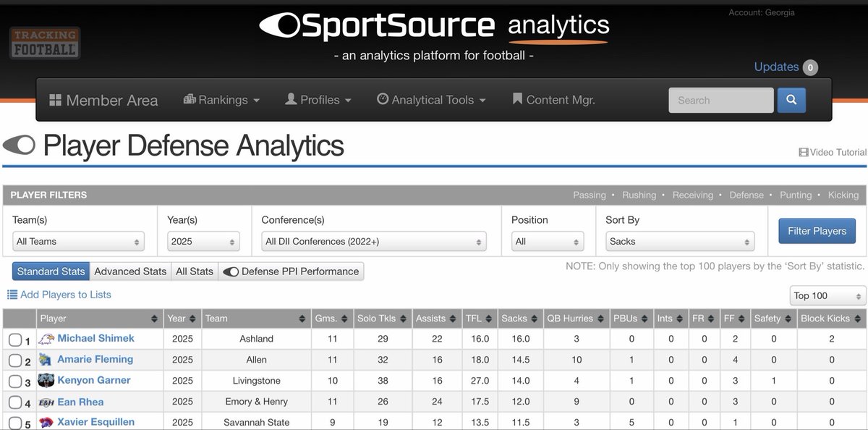Open Xavier Esquillen player link
Image resolution: width=868 pixels, height=430 pixels.
click(97, 422)
